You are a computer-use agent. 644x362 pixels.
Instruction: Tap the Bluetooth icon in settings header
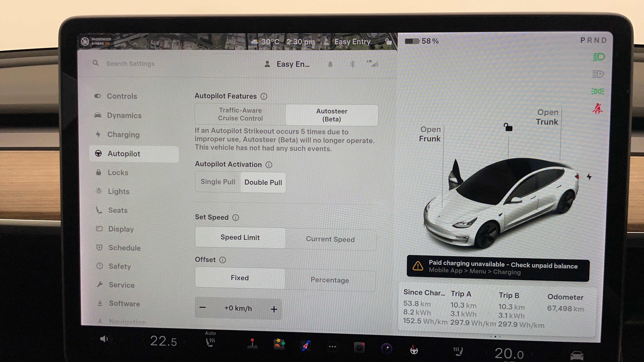click(352, 64)
